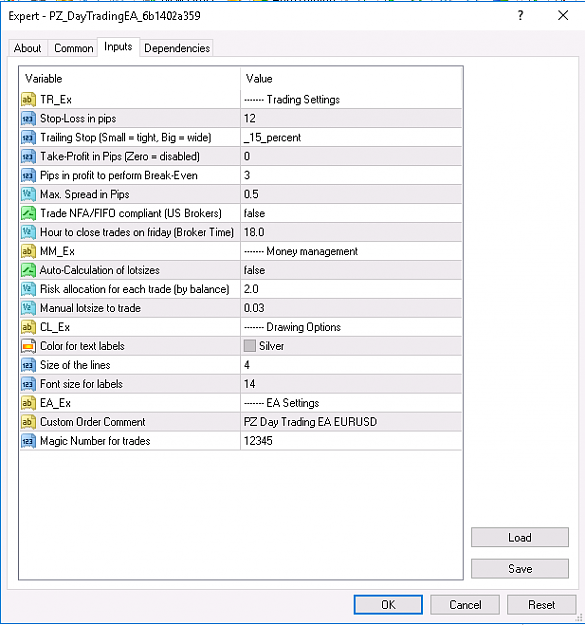Screen dimensions: 585x625
Task: Confirm settings with the OK button
Action: (x=388, y=605)
